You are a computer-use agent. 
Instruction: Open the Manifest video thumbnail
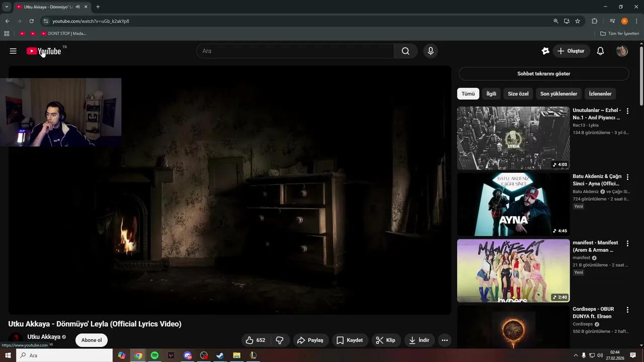[513, 271]
